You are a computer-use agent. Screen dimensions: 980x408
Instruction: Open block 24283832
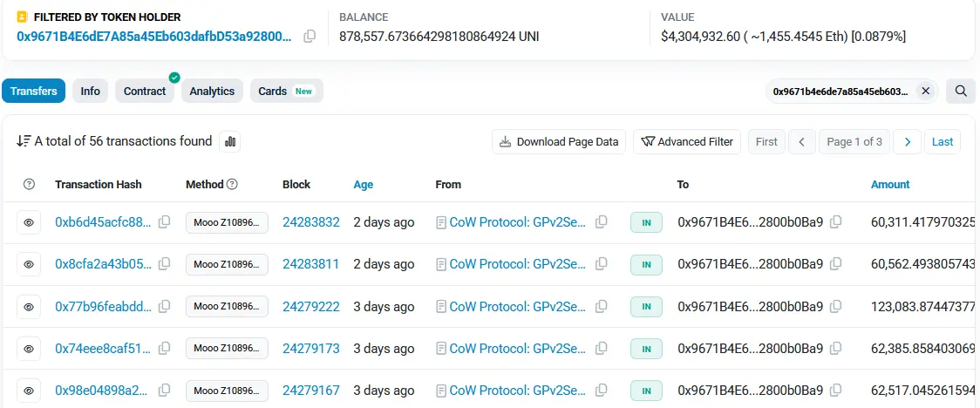pyautogui.click(x=311, y=221)
